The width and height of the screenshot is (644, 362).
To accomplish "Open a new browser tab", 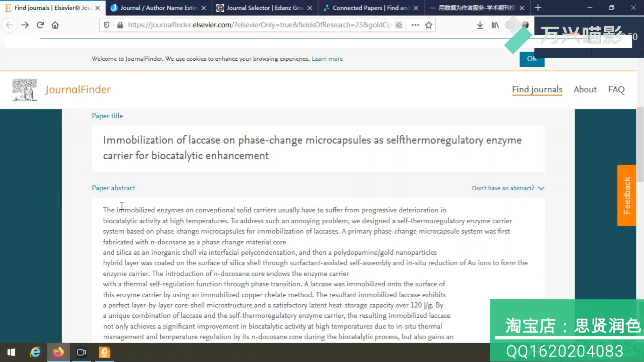I will 538,8.
